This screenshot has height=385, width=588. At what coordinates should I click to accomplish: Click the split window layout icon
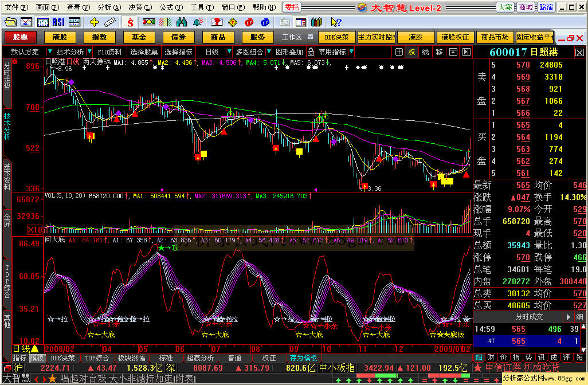pos(301,22)
